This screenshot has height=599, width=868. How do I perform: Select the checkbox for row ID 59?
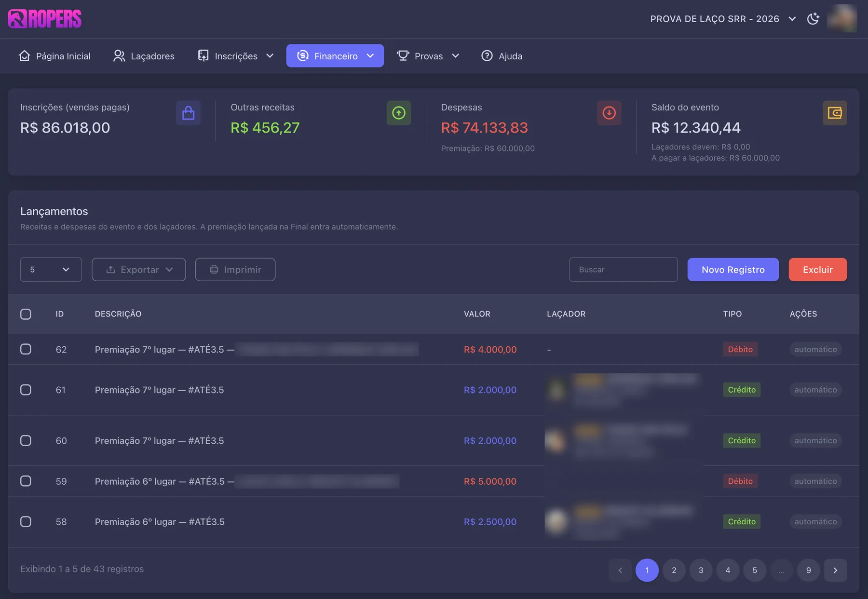point(26,481)
